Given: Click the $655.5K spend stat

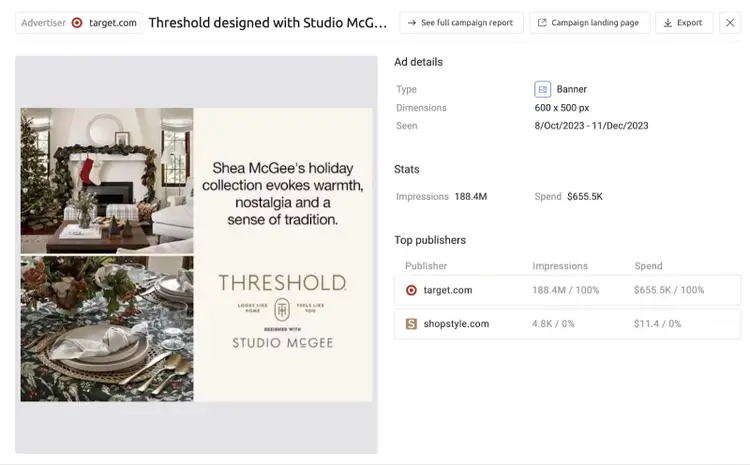Looking at the screenshot, I should click(x=585, y=197).
